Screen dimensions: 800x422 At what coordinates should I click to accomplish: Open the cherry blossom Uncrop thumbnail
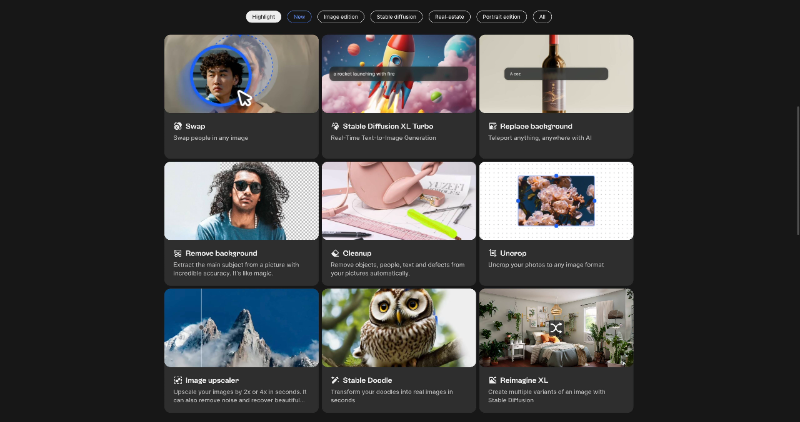(x=556, y=201)
